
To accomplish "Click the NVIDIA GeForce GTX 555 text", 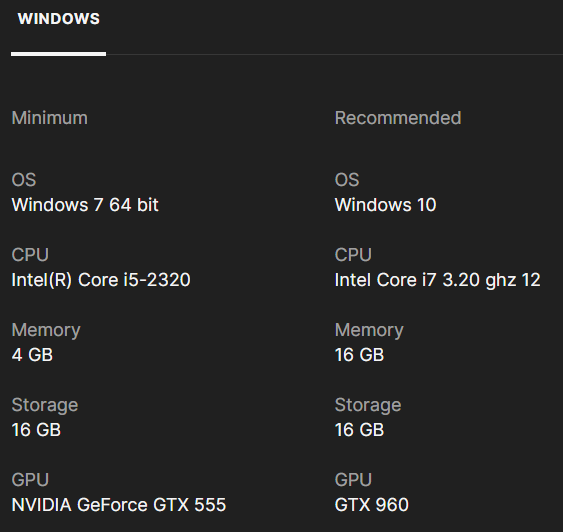I will pyautogui.click(x=119, y=505).
